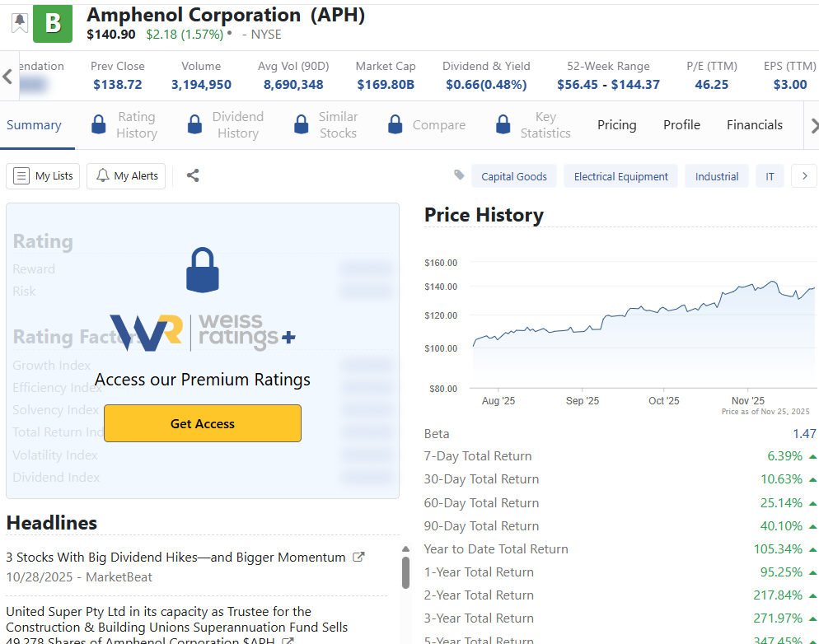Switch to the Pricing tab

tap(616, 125)
